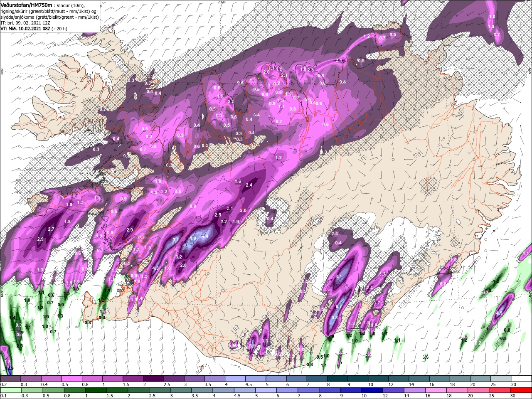Click the darkest purple swatch at 2 in upper legend
The height and width of the screenshot is (399, 532).
click(153, 379)
